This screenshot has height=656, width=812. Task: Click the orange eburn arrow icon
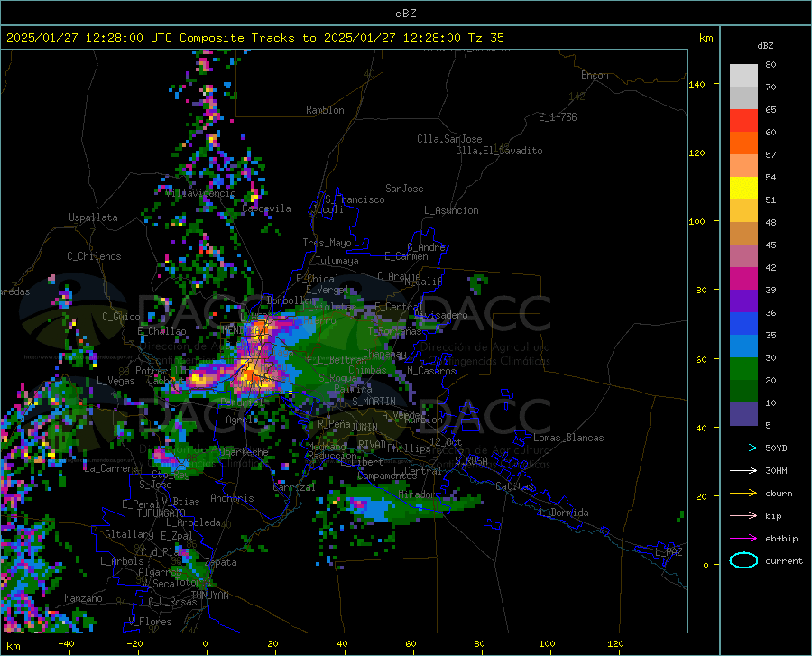click(743, 493)
